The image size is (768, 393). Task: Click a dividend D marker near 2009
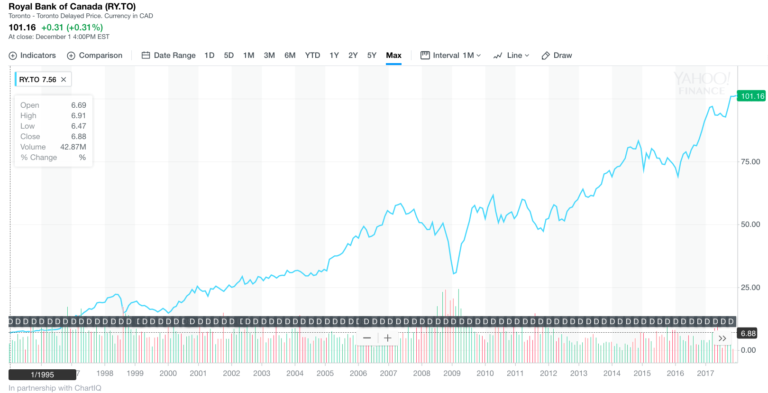(x=452, y=321)
